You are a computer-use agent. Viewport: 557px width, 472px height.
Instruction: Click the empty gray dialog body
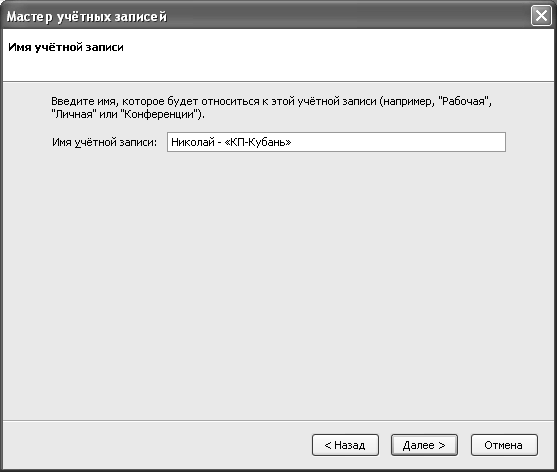(278, 284)
